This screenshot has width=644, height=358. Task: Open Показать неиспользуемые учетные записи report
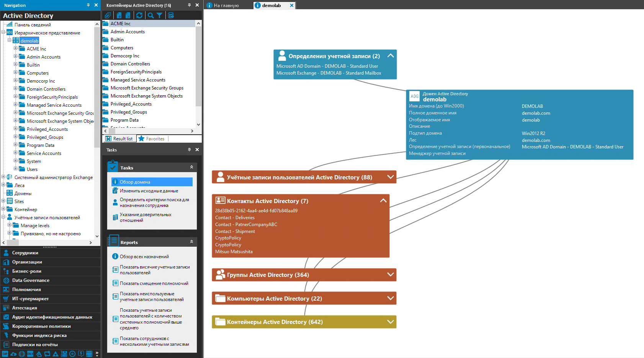(x=152, y=297)
